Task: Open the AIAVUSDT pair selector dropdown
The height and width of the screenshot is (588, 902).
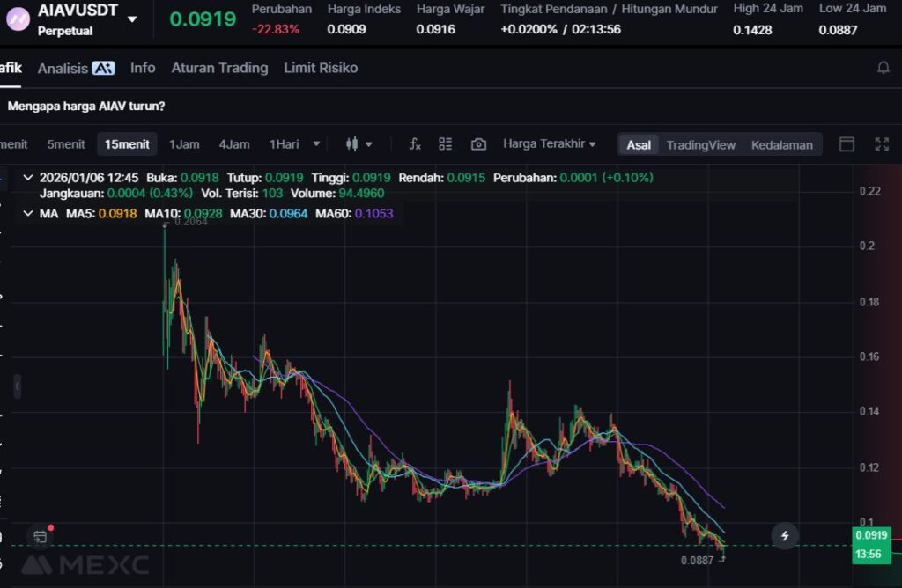Action: pos(132,19)
